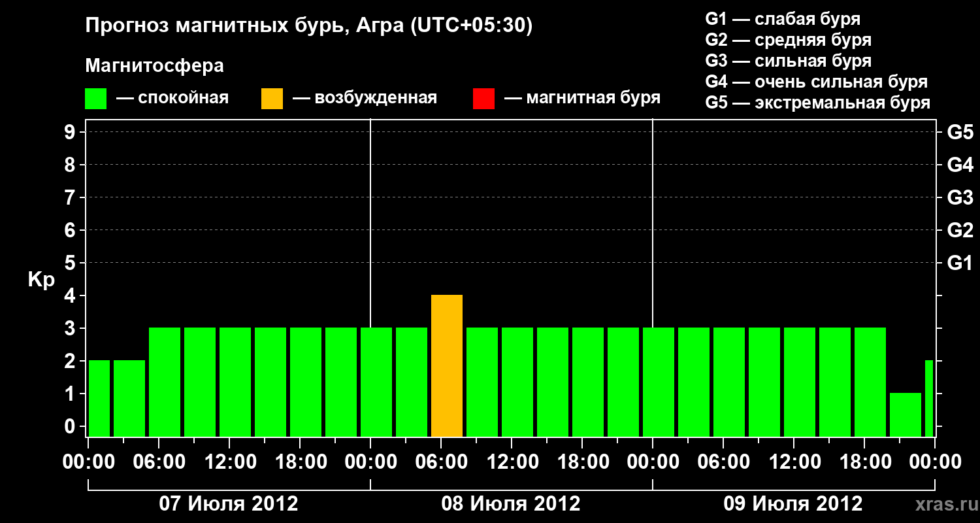Click the orange 'возбужденная' legend swatch
Screen dimensions: 980x523
click(x=272, y=99)
